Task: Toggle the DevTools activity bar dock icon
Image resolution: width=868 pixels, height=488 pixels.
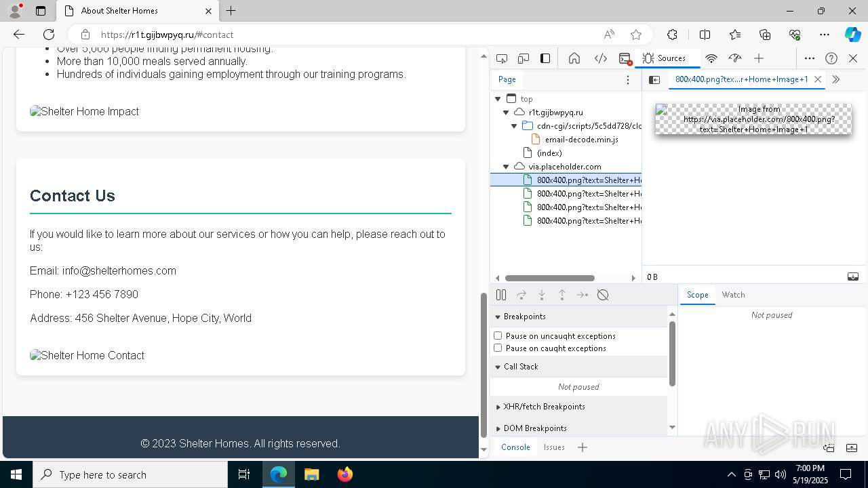Action: pos(545,58)
